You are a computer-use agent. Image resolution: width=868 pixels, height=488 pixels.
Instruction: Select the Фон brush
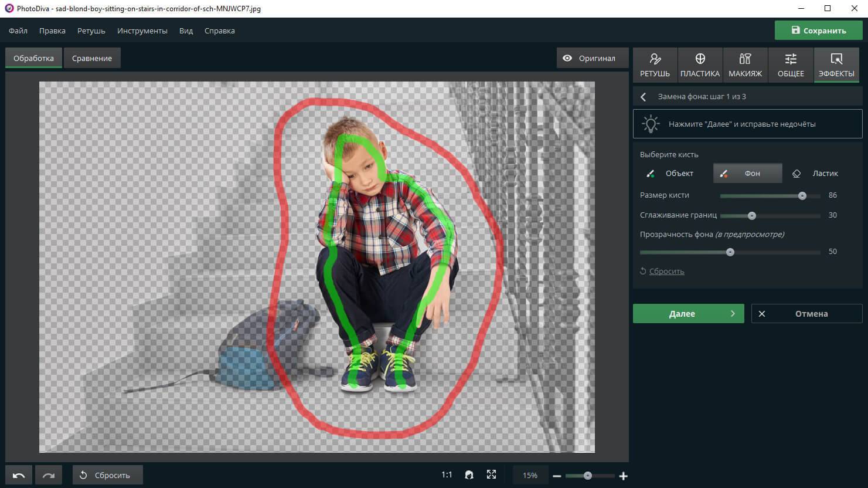pyautogui.click(x=747, y=173)
